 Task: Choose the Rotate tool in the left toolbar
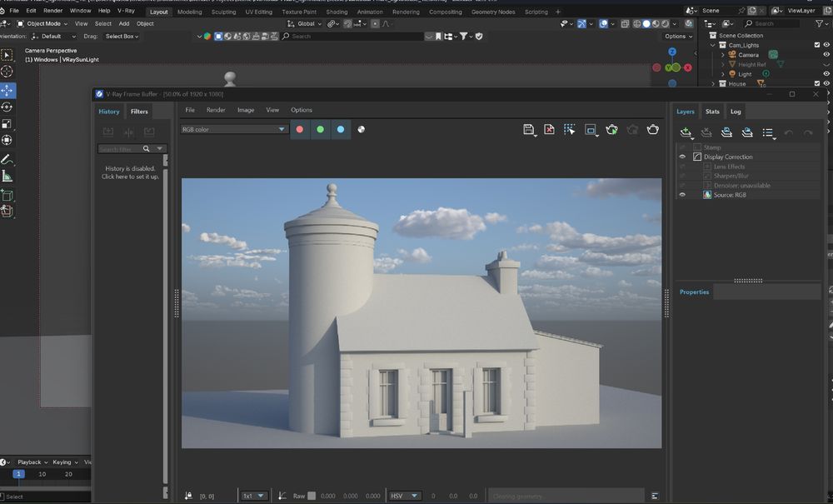coord(7,107)
